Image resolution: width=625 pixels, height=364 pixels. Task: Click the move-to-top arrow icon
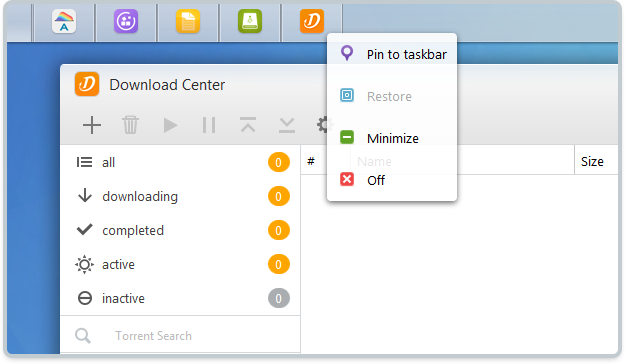click(248, 125)
